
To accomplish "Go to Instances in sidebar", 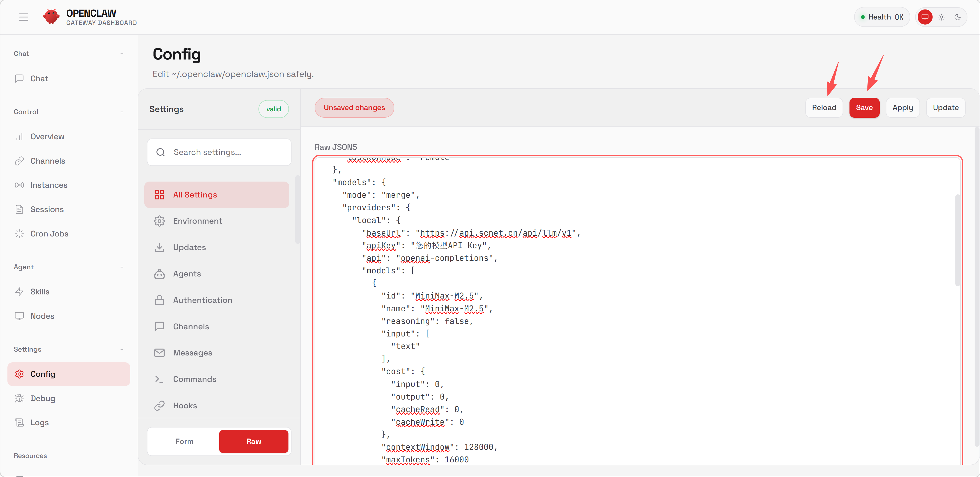I will point(49,185).
